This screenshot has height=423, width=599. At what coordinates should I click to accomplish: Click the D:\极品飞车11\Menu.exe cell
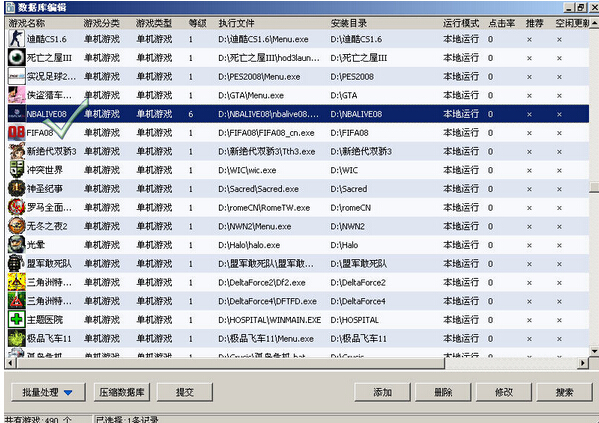click(266, 339)
